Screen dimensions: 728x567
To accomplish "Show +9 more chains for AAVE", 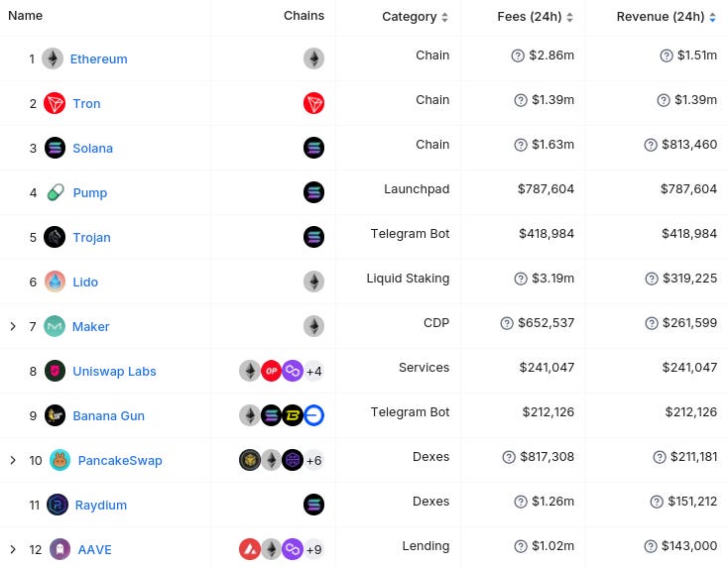I will pos(313,550).
